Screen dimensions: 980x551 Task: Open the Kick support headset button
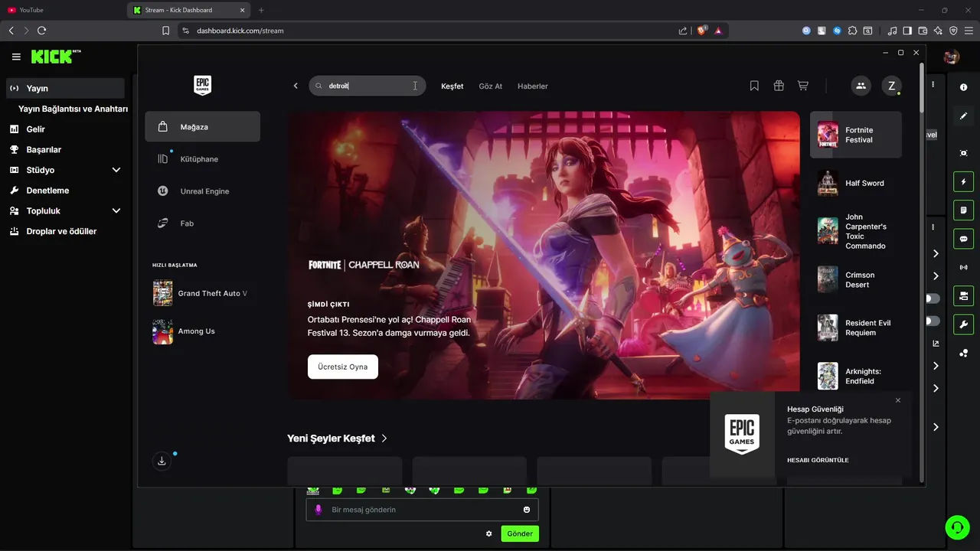point(957,527)
